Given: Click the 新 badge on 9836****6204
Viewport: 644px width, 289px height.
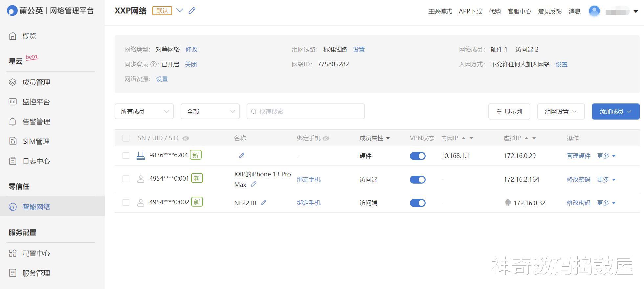Looking at the screenshot, I should pyautogui.click(x=196, y=155).
